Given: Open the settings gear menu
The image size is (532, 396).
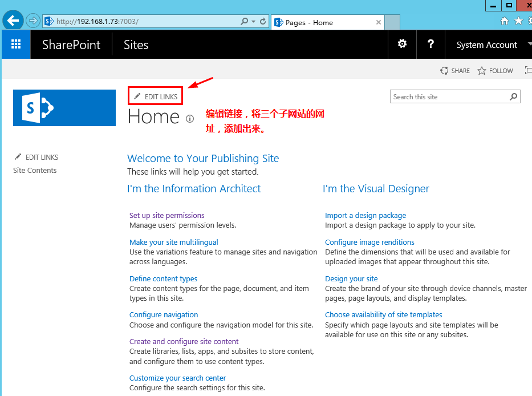Looking at the screenshot, I should (x=402, y=44).
